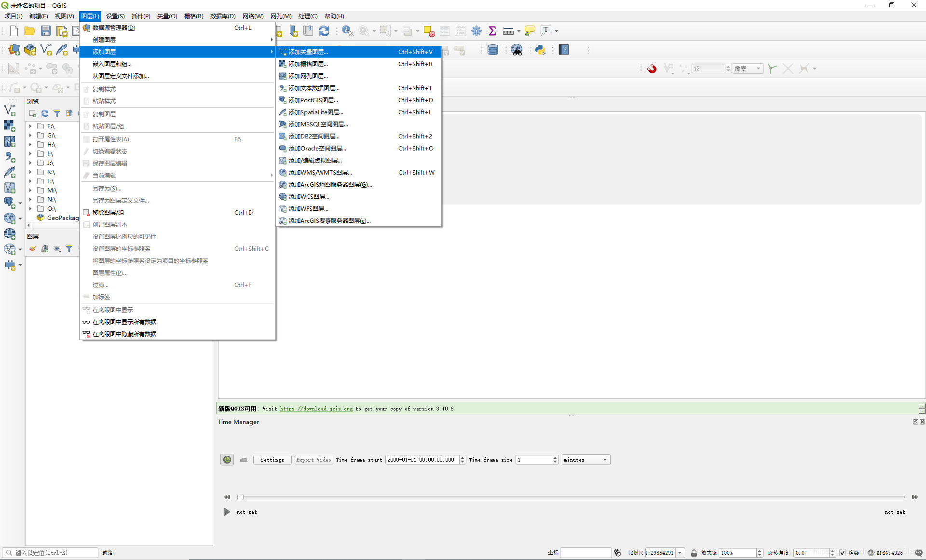Open the download.qgis.org link

pyautogui.click(x=316, y=409)
